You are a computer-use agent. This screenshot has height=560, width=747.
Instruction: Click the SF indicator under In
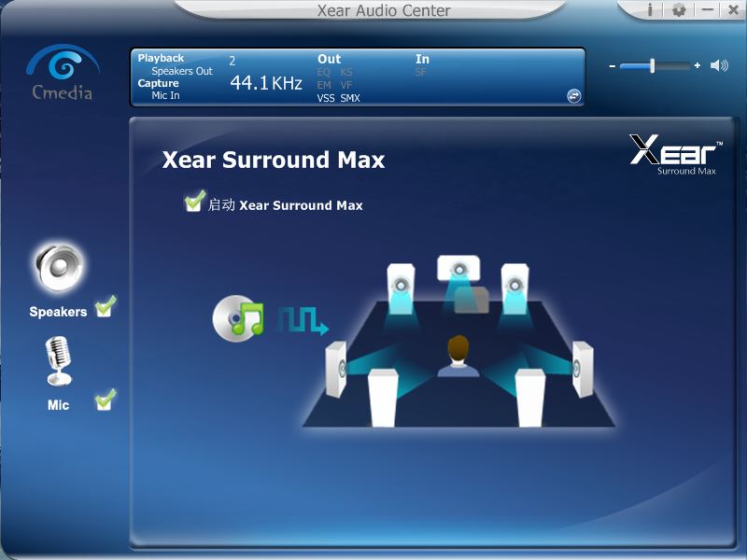pyautogui.click(x=421, y=73)
